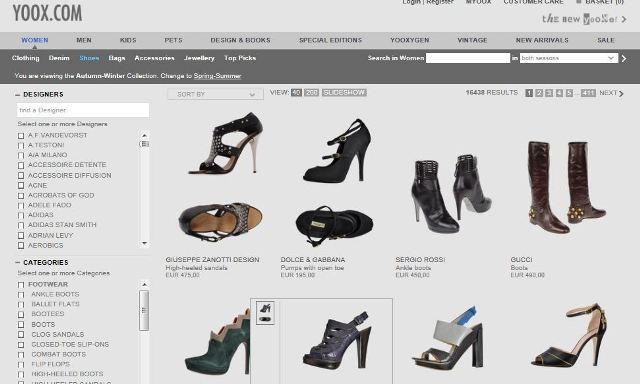Check the ADIDAS designer checkbox

pos(21,215)
